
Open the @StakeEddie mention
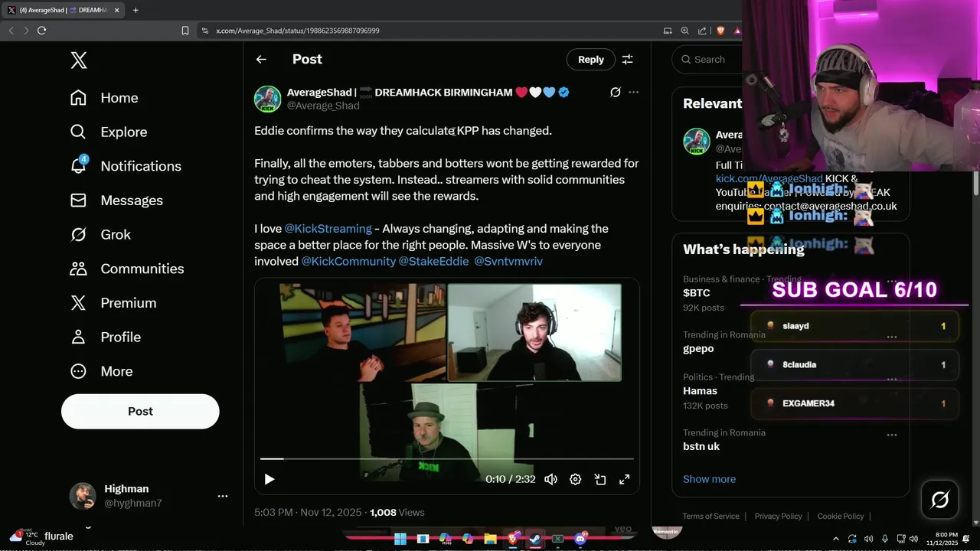[433, 261]
